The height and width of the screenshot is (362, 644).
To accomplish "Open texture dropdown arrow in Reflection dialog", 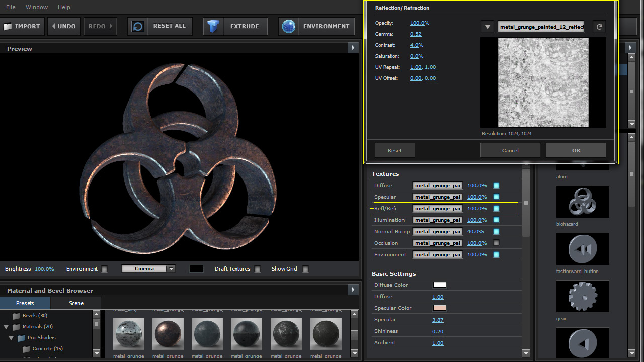I will pyautogui.click(x=487, y=27).
